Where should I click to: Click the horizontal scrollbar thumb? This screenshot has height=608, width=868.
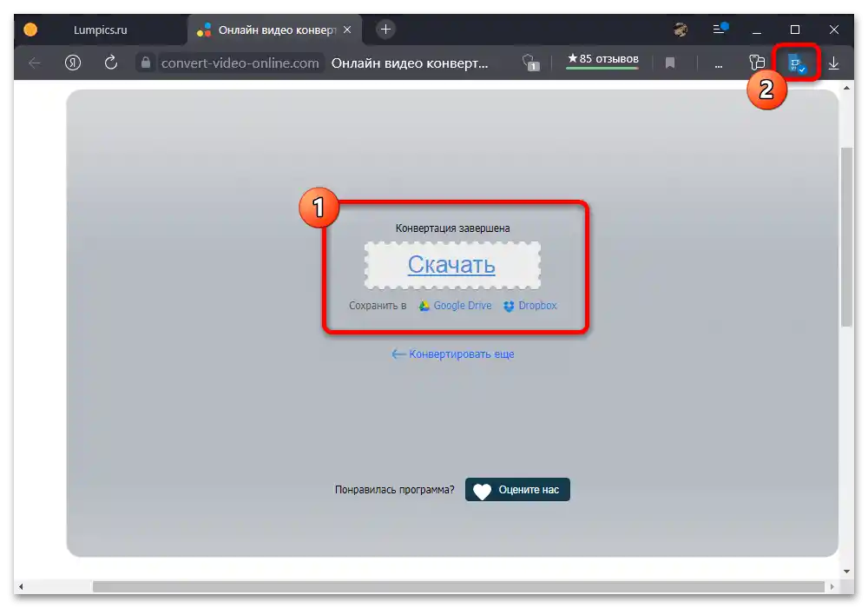[x=458, y=586]
